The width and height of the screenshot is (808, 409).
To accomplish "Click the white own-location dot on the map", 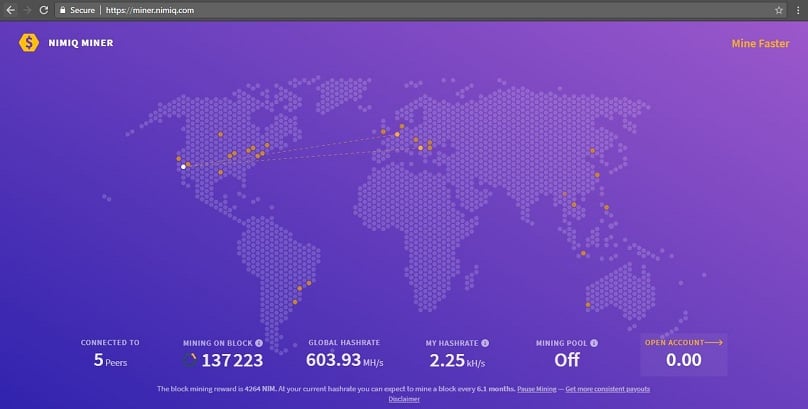I will [183, 167].
